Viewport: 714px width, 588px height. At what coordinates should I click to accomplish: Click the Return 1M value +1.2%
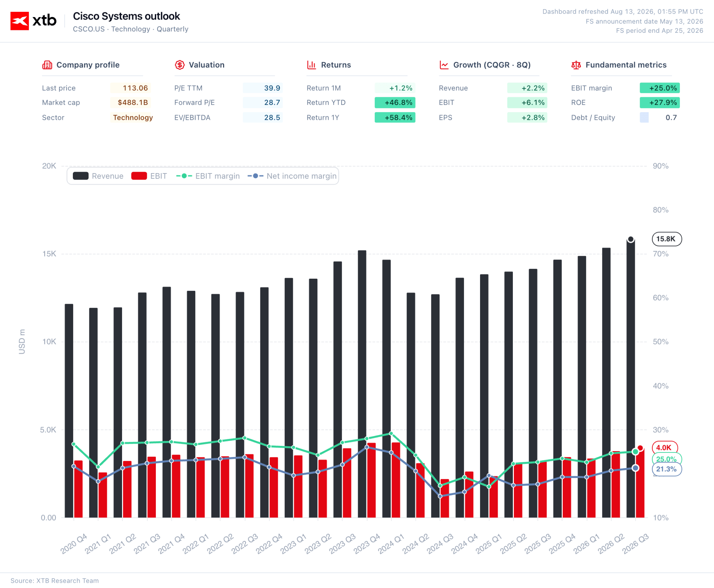[x=401, y=88]
